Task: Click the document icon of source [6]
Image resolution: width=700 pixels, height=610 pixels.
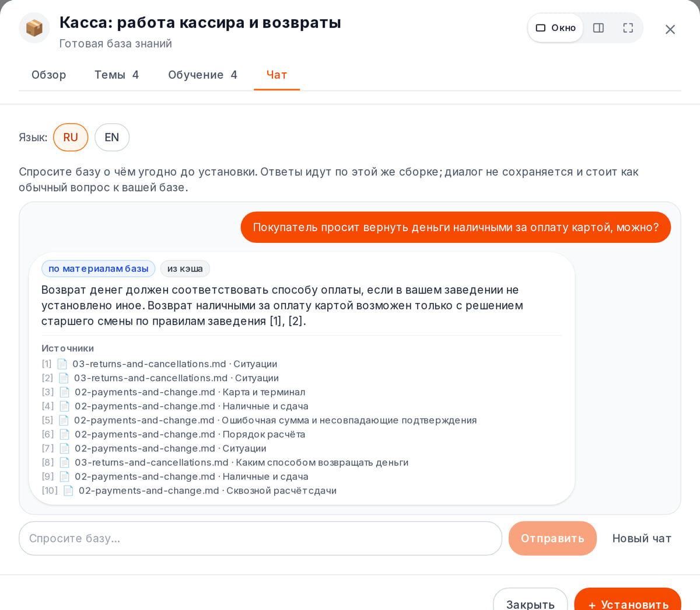Action: (x=65, y=434)
